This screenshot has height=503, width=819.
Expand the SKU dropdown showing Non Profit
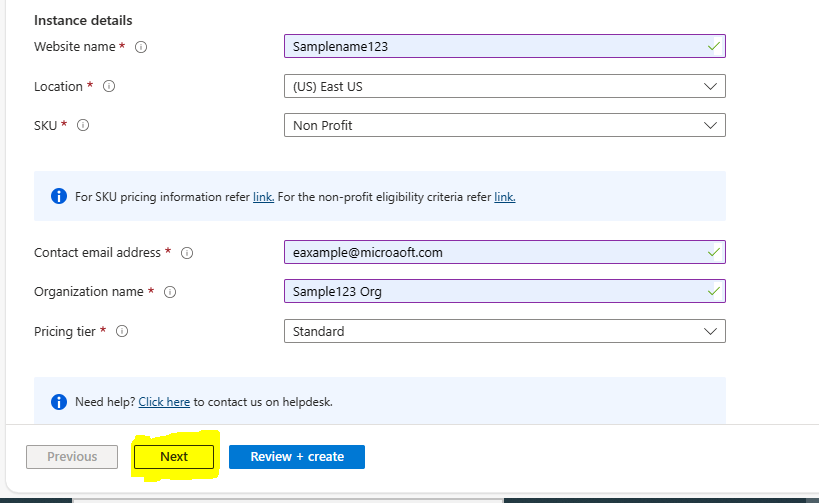click(x=504, y=125)
